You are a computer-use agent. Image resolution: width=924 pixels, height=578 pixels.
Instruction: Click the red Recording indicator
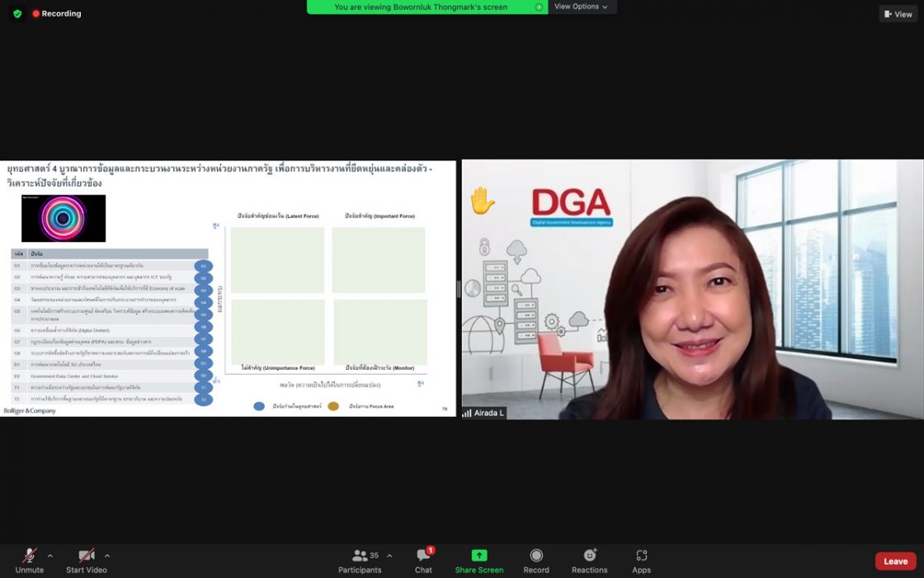57,13
